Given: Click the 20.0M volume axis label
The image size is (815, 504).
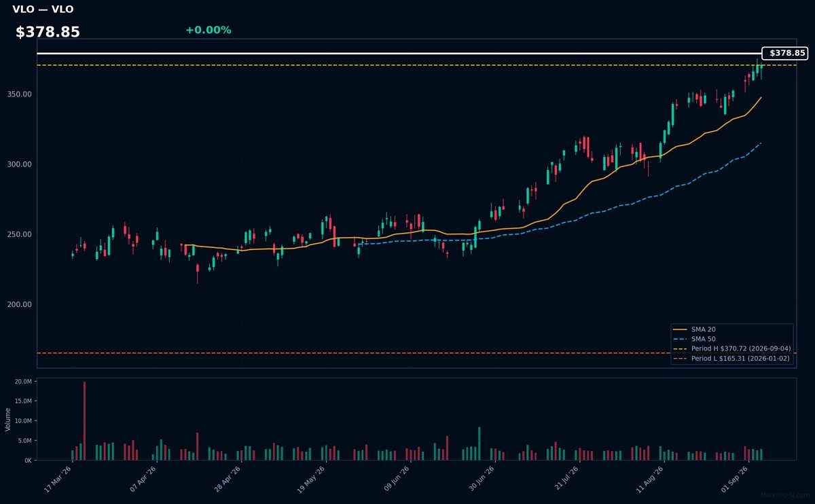Looking at the screenshot, I should pos(23,382).
